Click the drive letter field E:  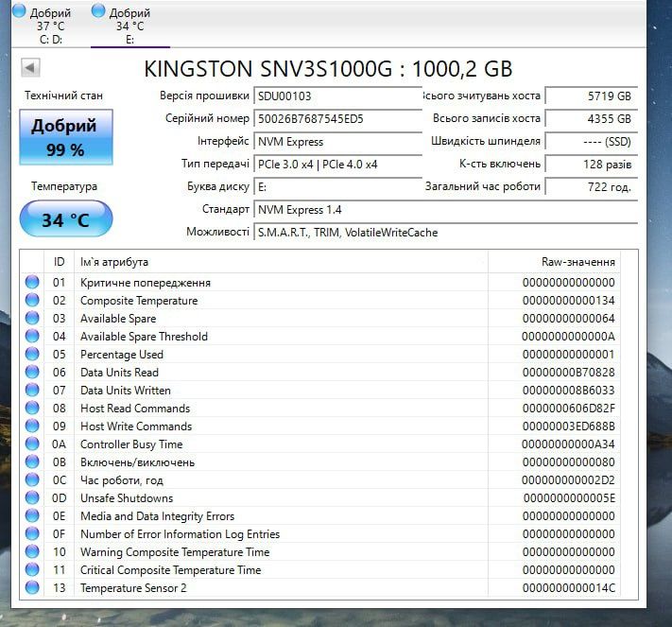coord(337,187)
